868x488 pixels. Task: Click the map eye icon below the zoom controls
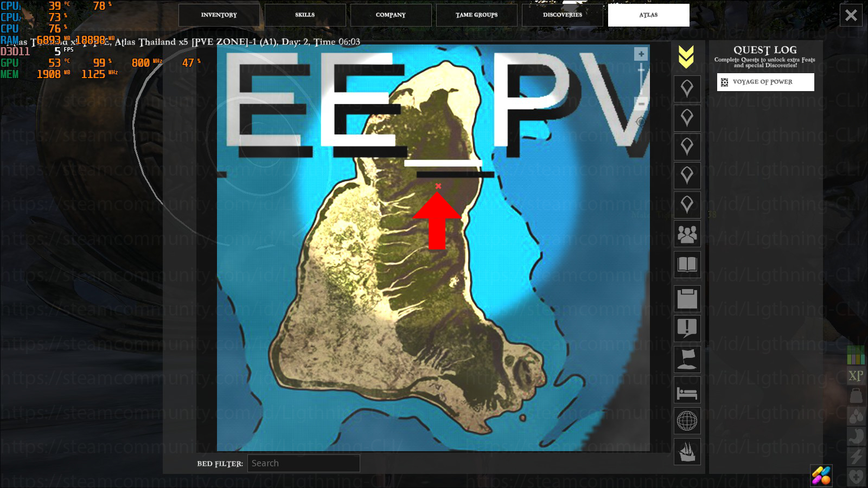click(x=641, y=122)
